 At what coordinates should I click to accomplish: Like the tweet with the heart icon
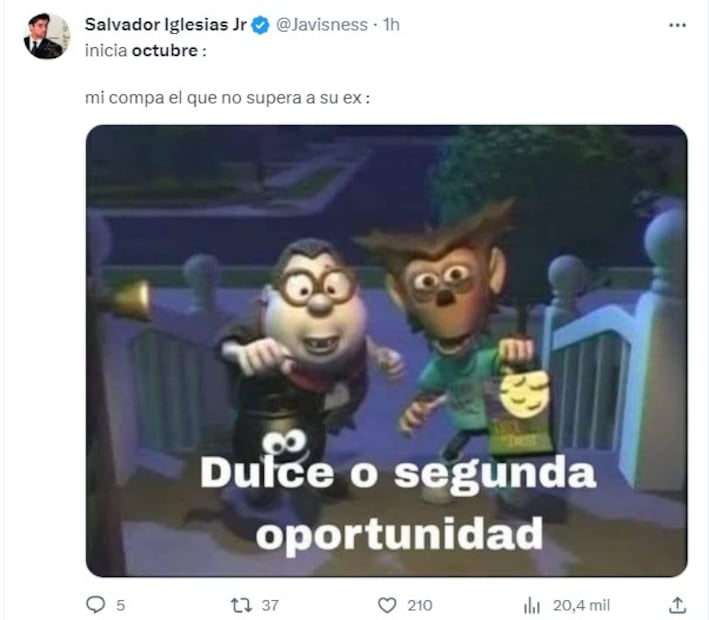click(387, 605)
